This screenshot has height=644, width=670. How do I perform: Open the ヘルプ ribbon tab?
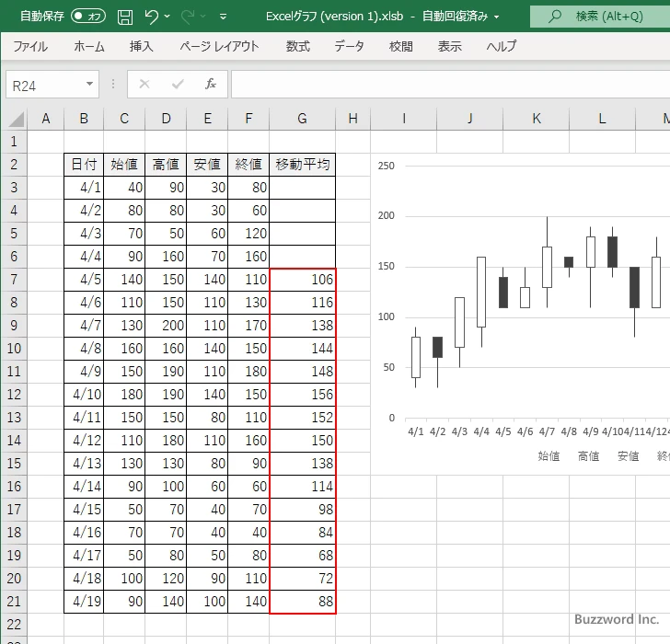502,46
